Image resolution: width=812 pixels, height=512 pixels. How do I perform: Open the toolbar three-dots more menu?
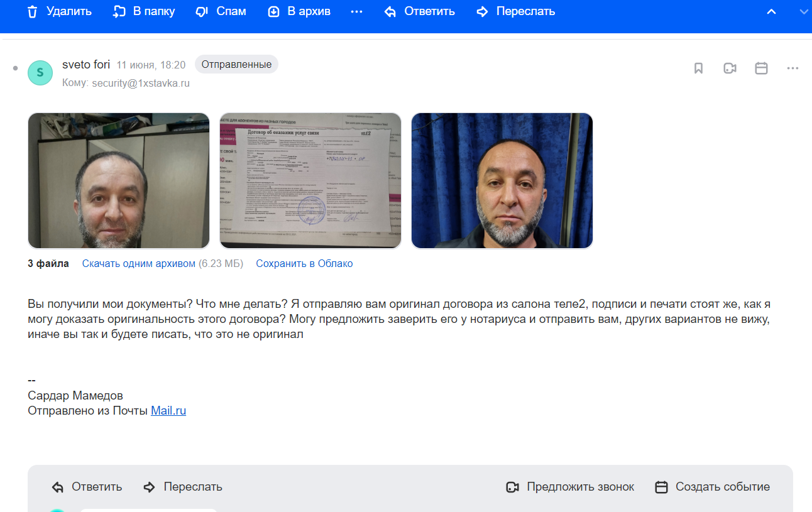(356, 12)
